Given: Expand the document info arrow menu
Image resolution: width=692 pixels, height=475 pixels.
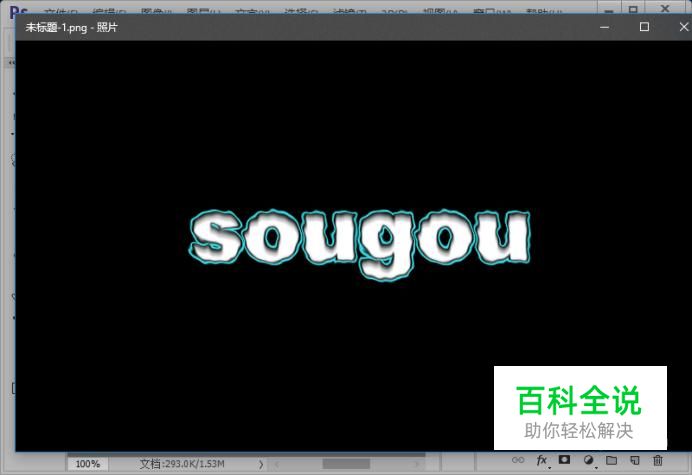Looking at the screenshot, I should click(261, 464).
